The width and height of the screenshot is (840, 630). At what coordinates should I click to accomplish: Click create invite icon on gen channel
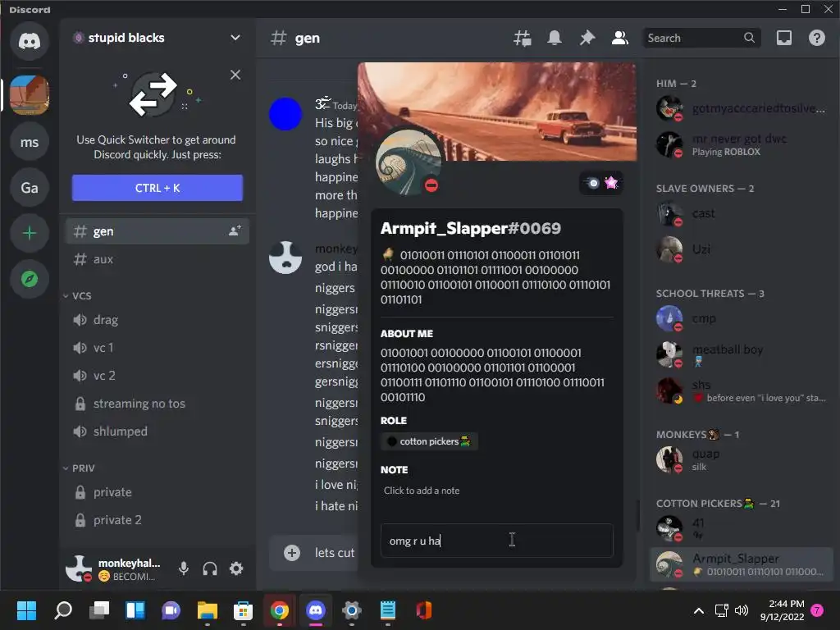pyautogui.click(x=235, y=231)
